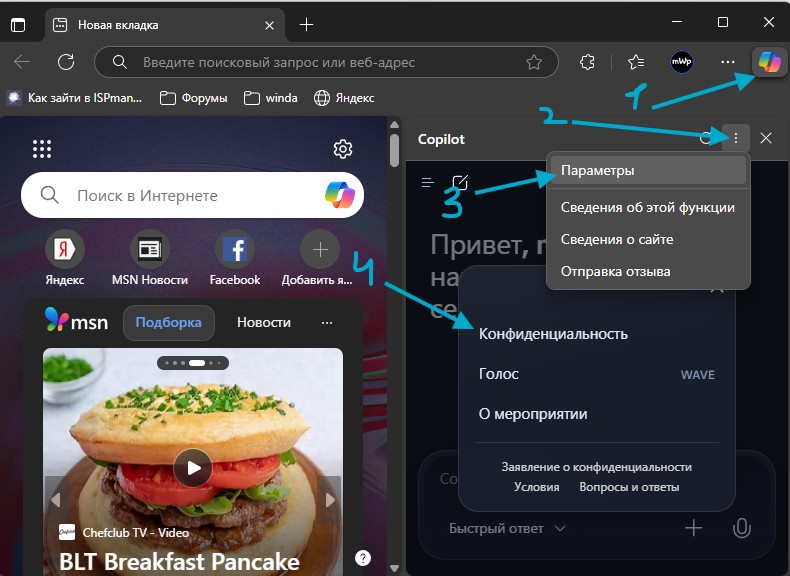Open Как зайти в ISPman bookmark

tap(75, 98)
